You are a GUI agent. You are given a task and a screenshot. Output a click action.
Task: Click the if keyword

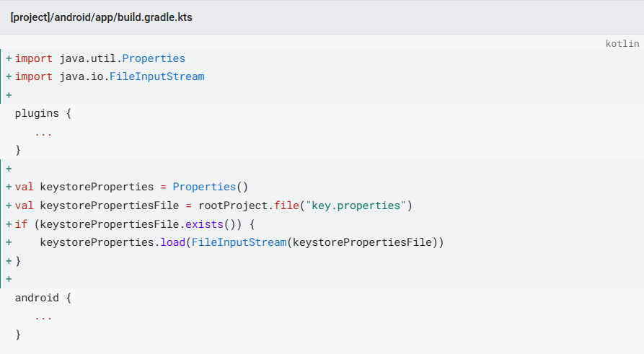click(21, 224)
